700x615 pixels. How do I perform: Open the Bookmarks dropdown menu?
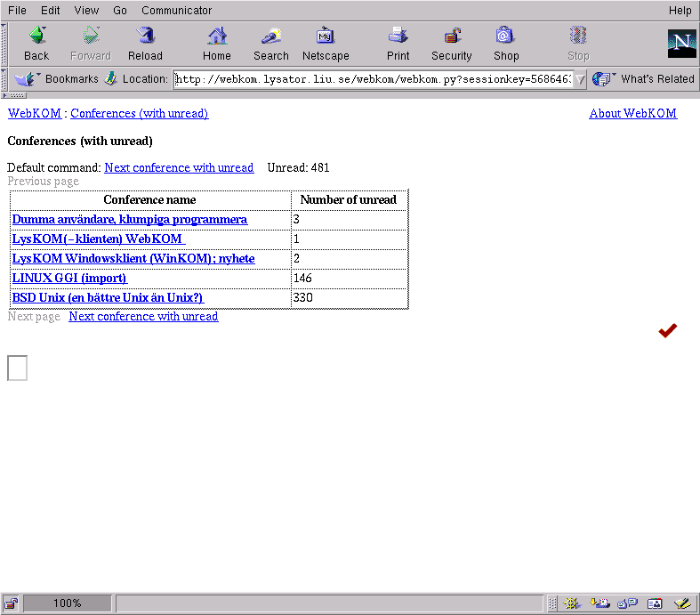(x=57, y=79)
